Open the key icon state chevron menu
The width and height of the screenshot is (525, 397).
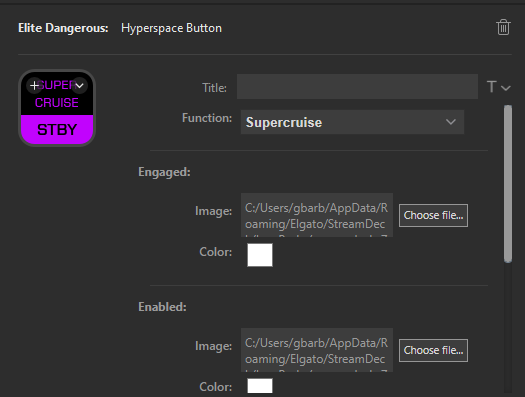point(80,86)
